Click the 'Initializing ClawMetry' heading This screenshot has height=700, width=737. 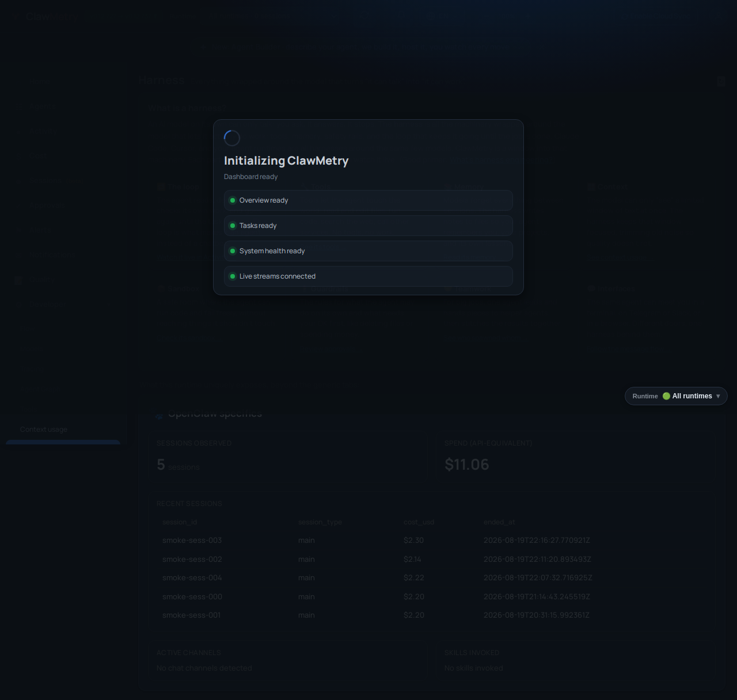pyautogui.click(x=286, y=161)
